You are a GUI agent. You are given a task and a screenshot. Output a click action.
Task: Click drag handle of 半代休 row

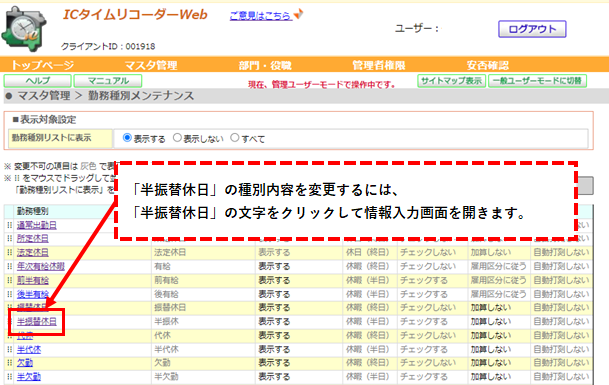click(9, 349)
